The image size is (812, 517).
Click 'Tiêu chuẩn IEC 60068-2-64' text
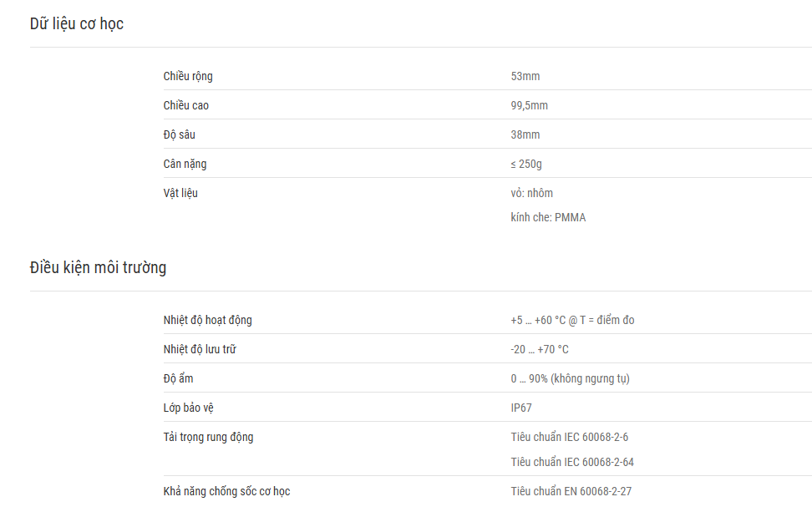pos(572,462)
